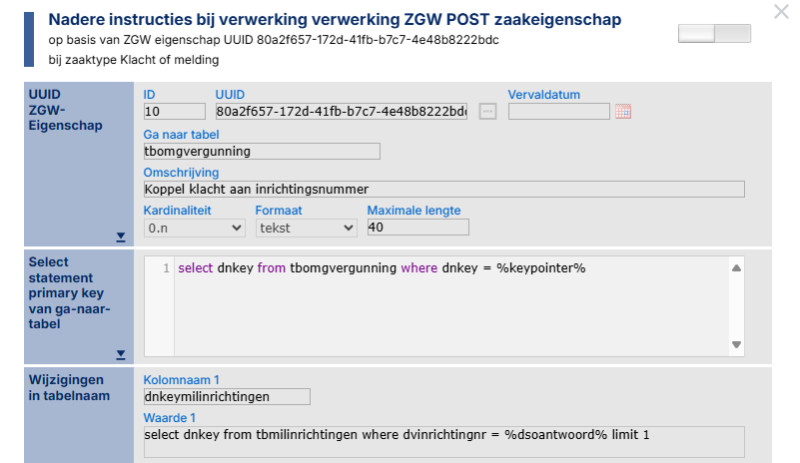
Task: Click the empty Vervaldatum date field
Action: point(558,112)
